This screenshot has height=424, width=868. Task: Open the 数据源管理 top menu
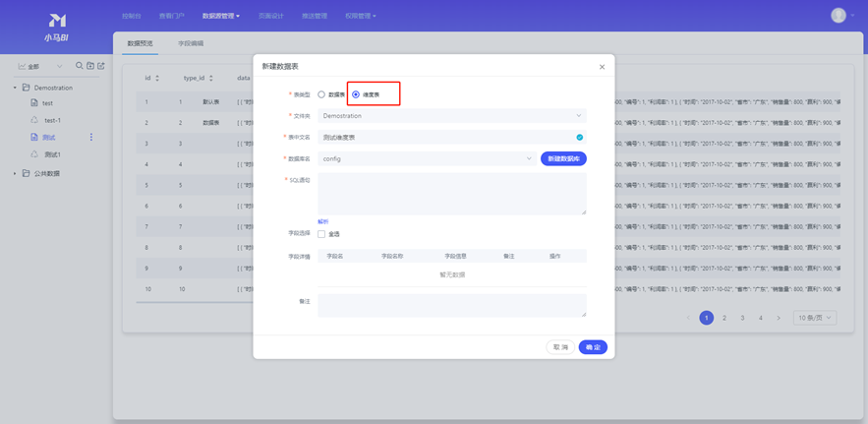pos(220,16)
